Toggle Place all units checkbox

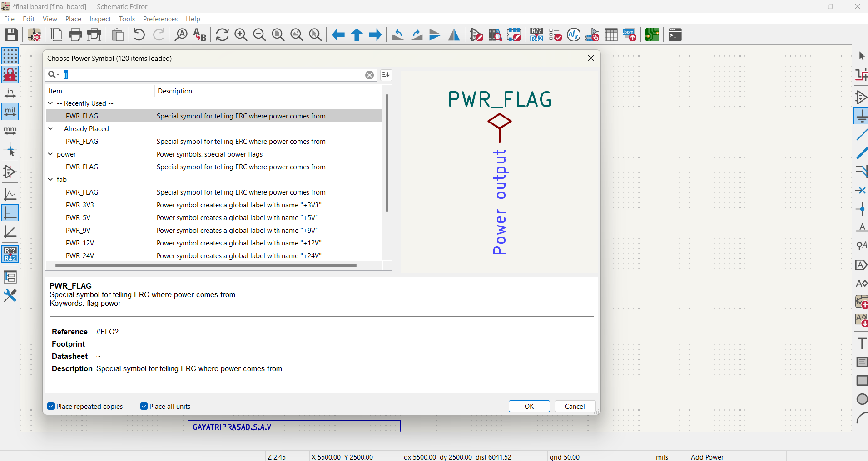point(144,406)
